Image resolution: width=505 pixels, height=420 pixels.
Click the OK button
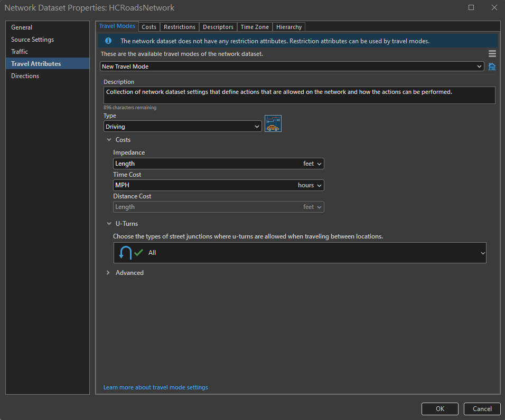(x=439, y=408)
